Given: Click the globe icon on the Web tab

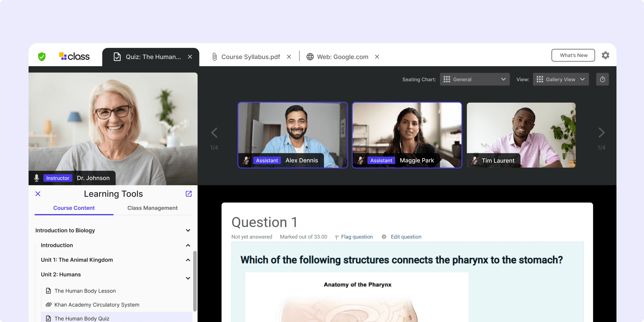Looking at the screenshot, I should (310, 57).
